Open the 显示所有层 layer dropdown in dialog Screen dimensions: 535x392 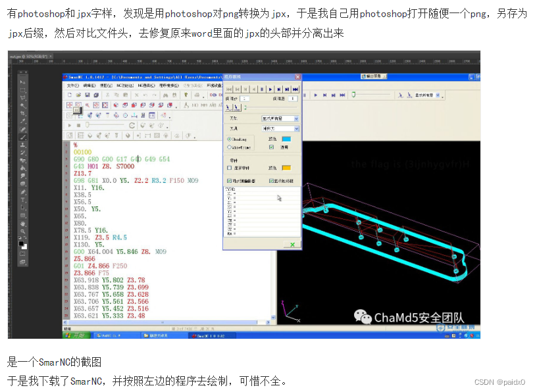click(280, 118)
